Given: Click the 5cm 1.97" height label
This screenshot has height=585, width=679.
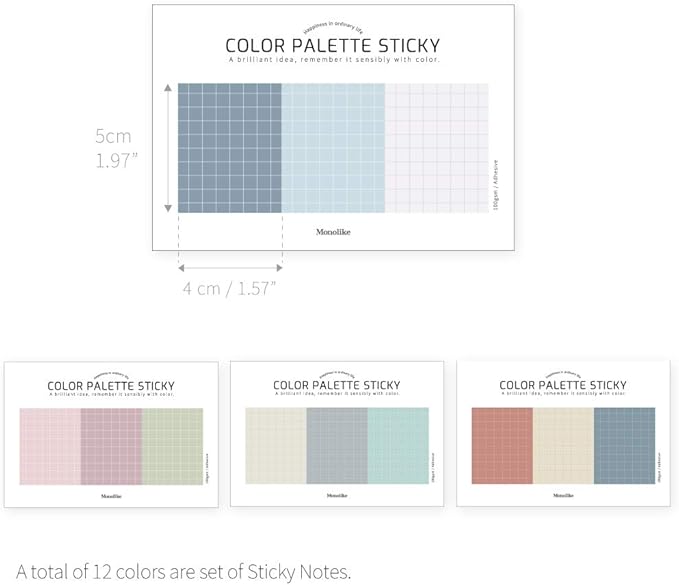Looking at the screenshot, I should pyautogui.click(x=114, y=148).
